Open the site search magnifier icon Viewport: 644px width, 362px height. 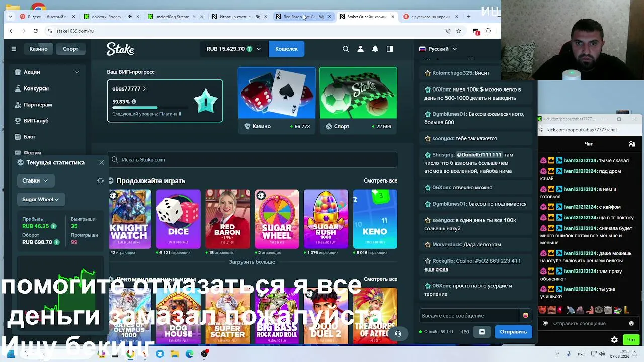(346, 49)
